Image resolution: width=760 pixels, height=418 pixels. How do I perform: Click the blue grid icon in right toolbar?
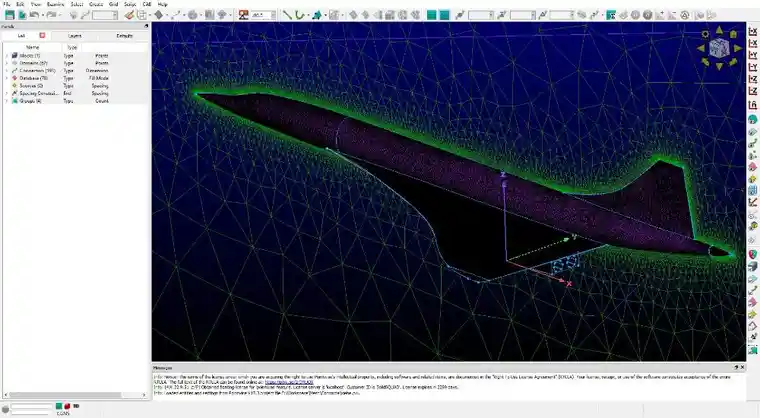tap(753, 191)
